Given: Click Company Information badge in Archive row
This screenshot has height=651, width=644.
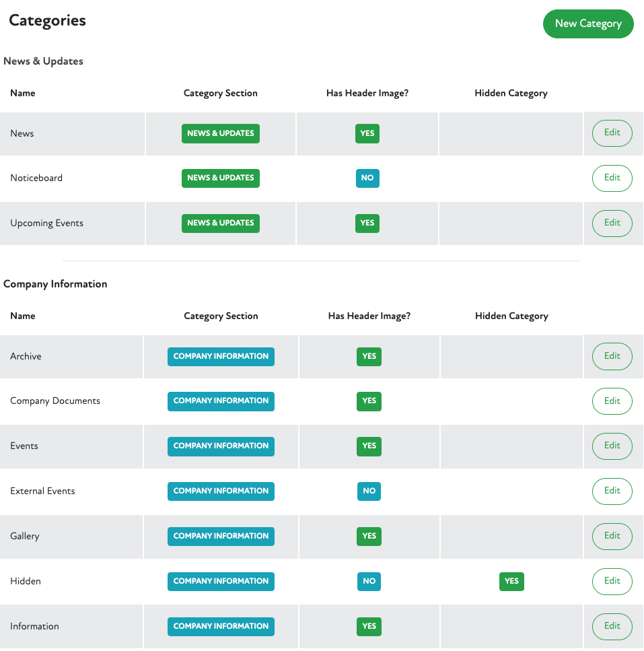Looking at the screenshot, I should click(221, 356).
